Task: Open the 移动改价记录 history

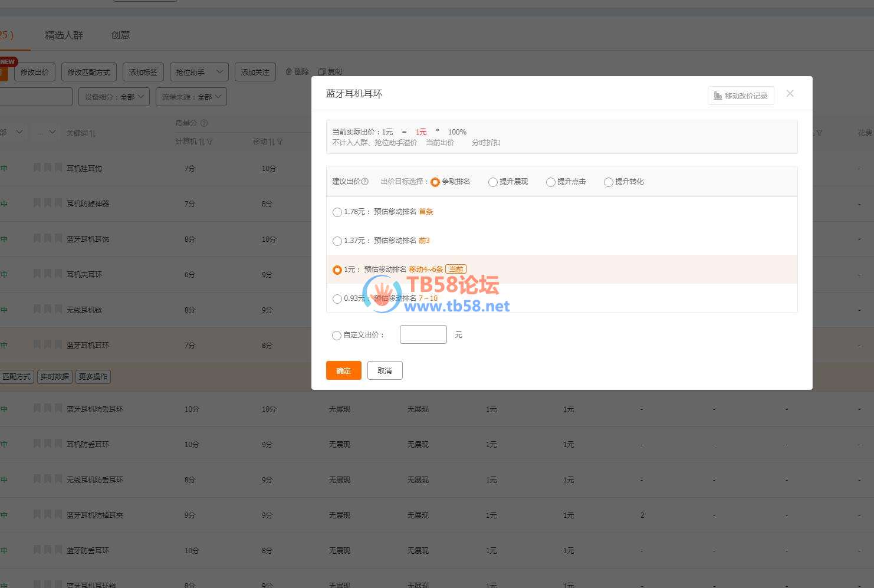Action: (x=741, y=96)
